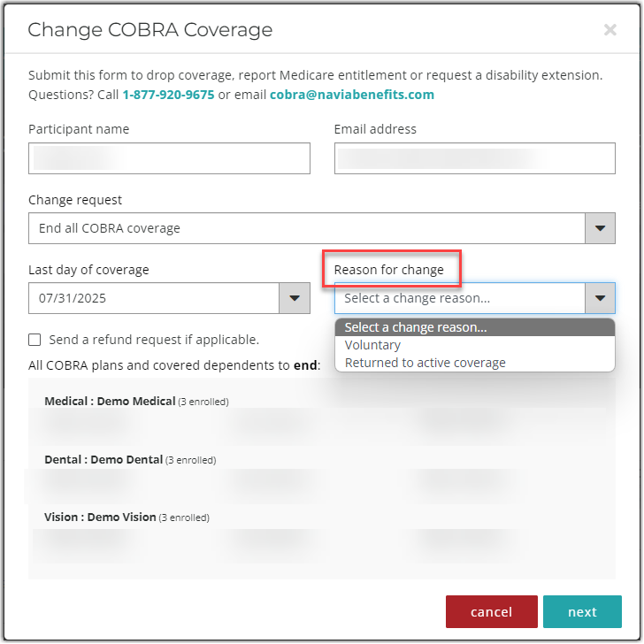Click the Vision : Demo Vision heading
Screen dimensions: 644x644
click(100, 517)
